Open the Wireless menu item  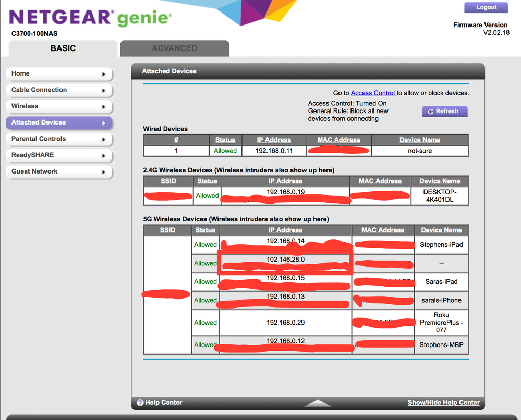click(x=59, y=106)
